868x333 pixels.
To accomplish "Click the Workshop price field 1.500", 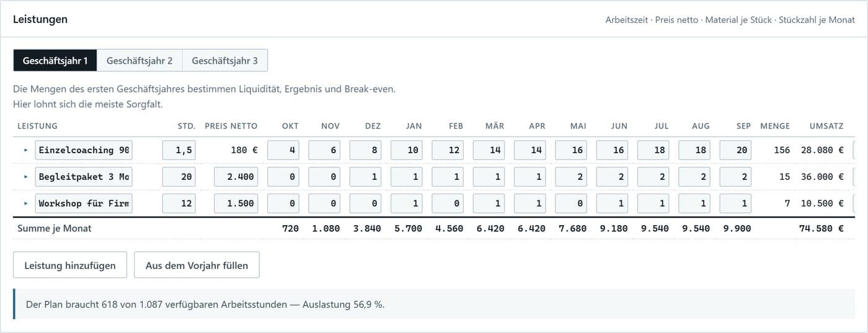I will pos(236,203).
